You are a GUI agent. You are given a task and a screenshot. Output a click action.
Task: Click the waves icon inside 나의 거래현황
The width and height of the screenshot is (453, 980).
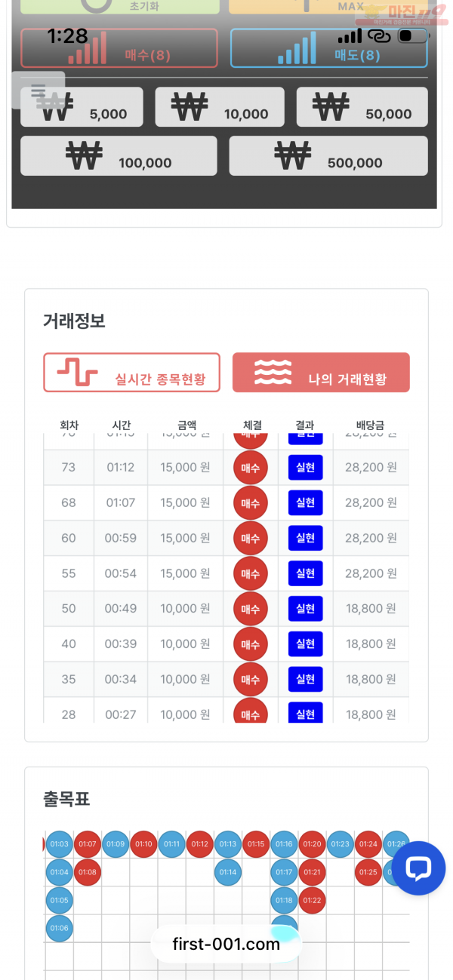pyautogui.click(x=272, y=372)
